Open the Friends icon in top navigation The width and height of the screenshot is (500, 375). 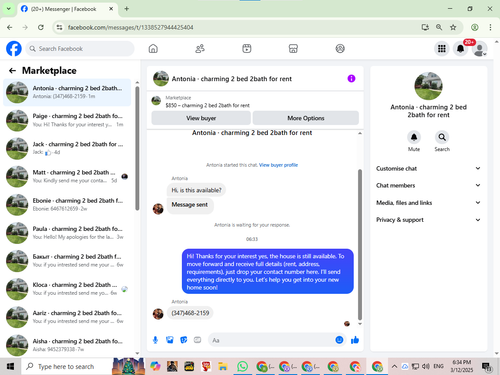click(x=200, y=49)
